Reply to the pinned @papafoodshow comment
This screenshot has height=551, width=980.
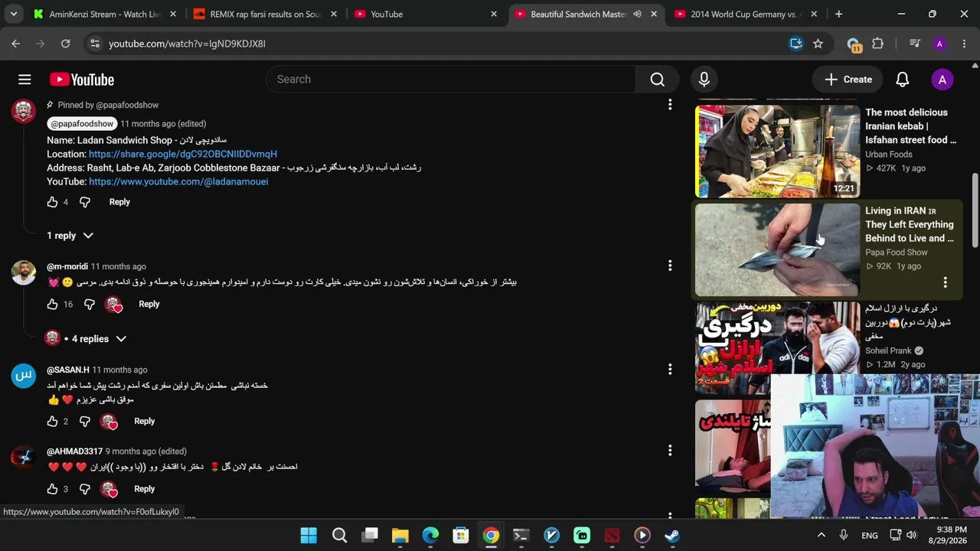(x=119, y=202)
